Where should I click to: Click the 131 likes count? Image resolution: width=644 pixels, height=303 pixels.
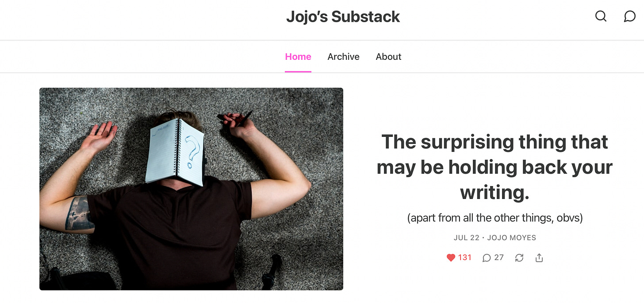465,258
